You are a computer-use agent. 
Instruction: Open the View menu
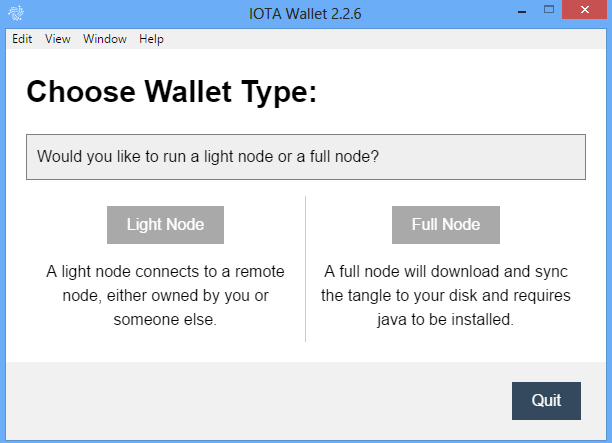[57, 39]
